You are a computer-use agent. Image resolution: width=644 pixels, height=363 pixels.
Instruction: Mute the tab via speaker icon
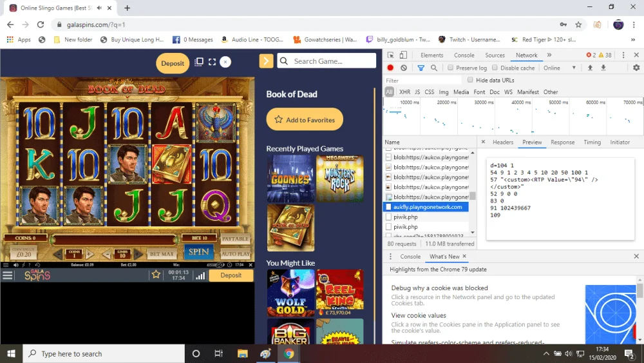[99, 8]
